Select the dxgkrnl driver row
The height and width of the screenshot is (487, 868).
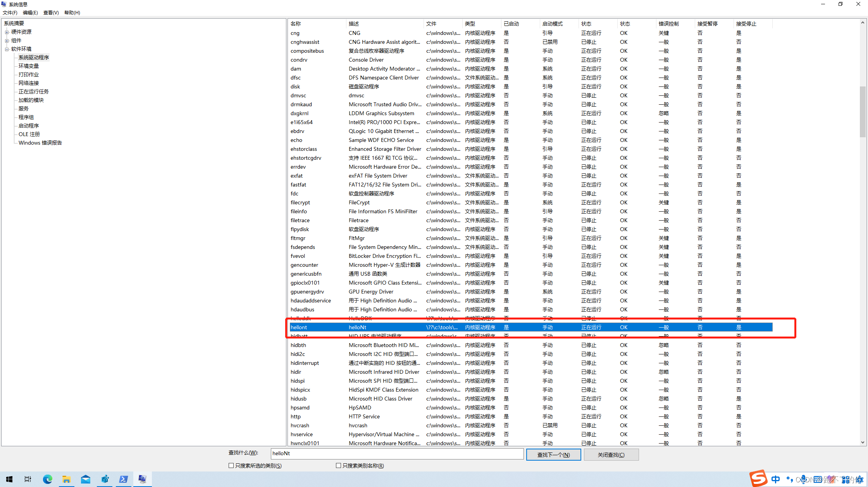(x=531, y=114)
